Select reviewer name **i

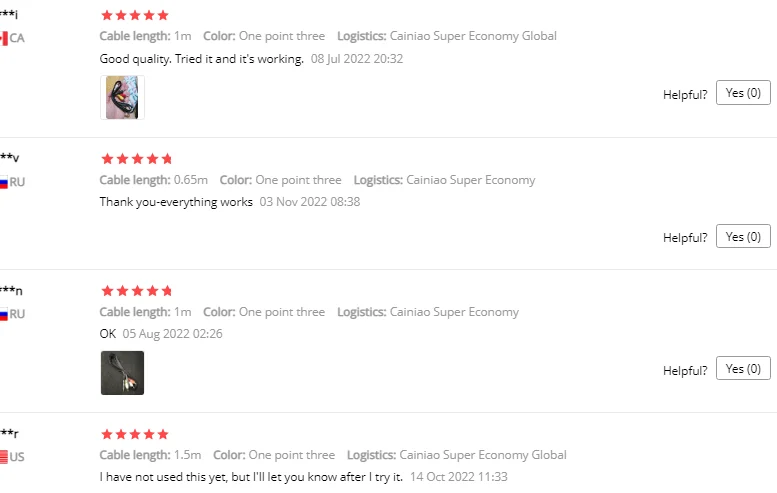(9, 15)
